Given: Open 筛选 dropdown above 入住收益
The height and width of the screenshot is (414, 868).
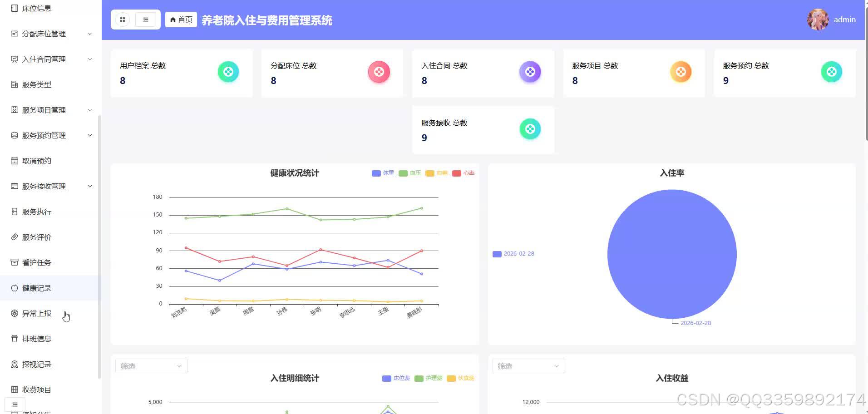Looking at the screenshot, I should click(529, 366).
